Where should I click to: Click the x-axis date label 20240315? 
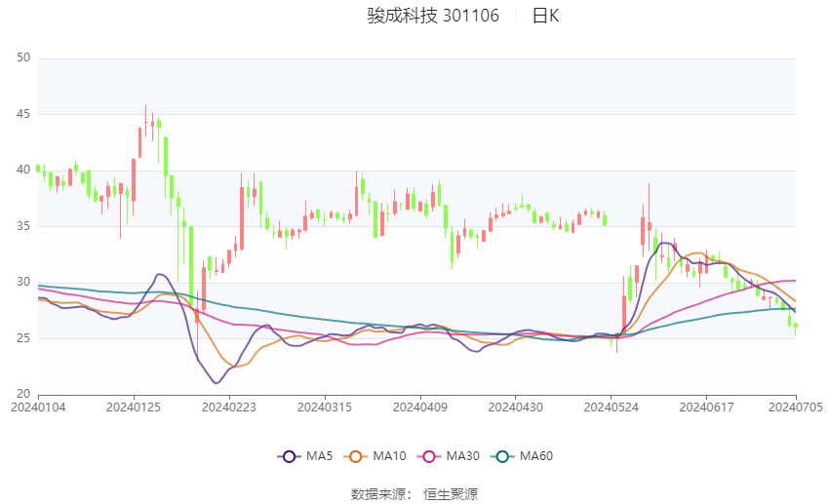click(x=325, y=407)
